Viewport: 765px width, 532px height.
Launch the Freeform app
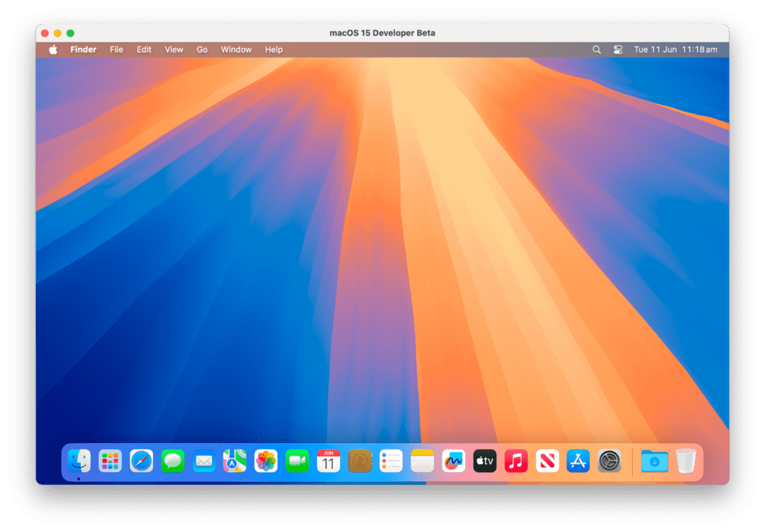453,461
